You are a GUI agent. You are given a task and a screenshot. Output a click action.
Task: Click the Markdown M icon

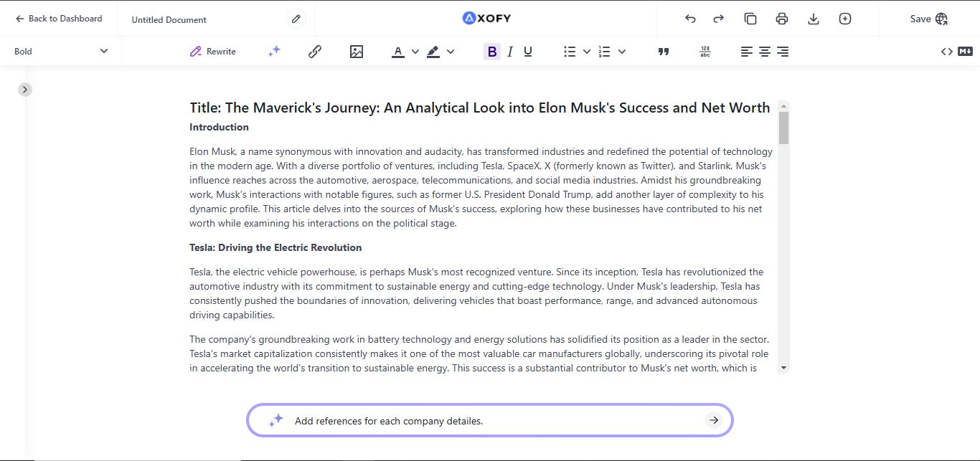point(966,51)
